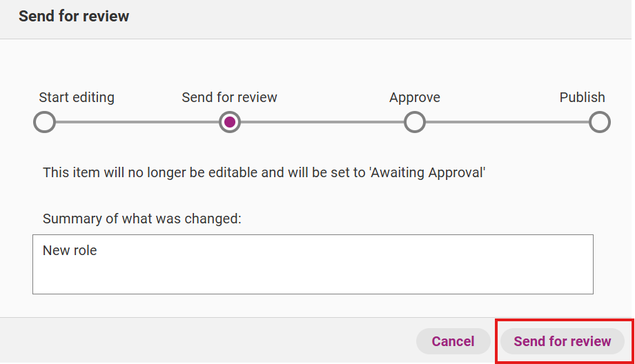Select the Publish step circle

(x=599, y=123)
